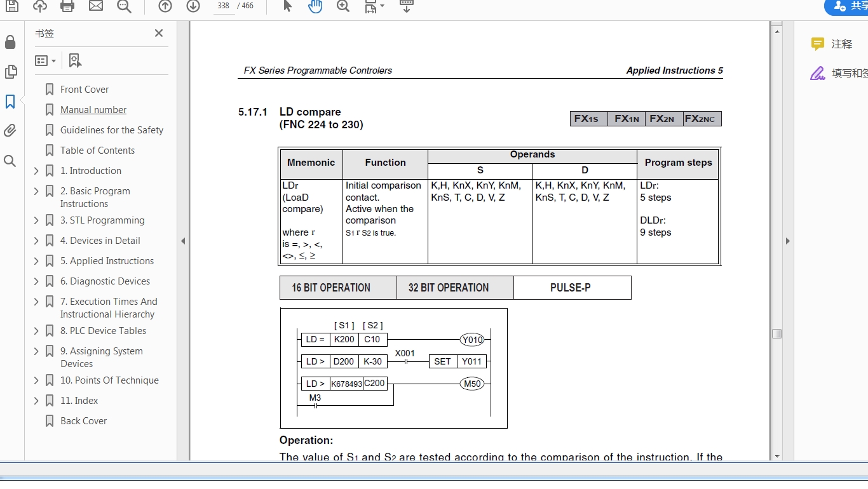
Task: Open the page thumbnails panel
Action: tap(10, 72)
